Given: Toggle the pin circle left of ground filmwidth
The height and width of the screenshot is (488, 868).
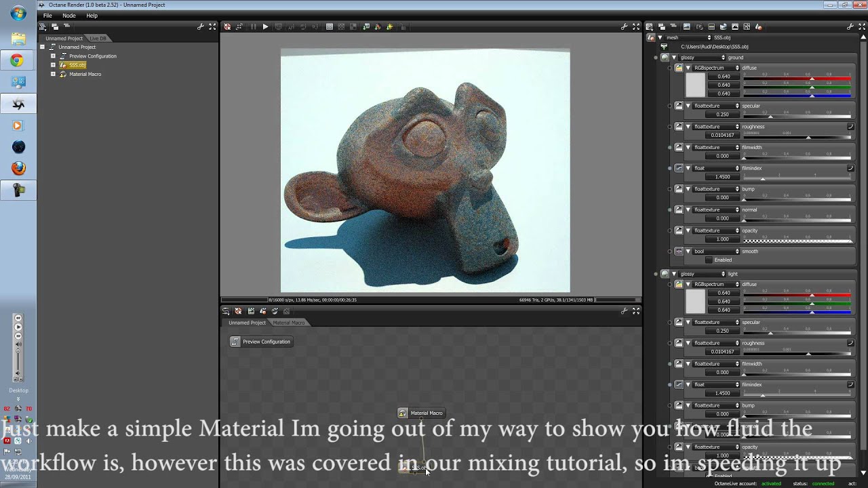Looking at the screenshot, I should click(x=670, y=147).
